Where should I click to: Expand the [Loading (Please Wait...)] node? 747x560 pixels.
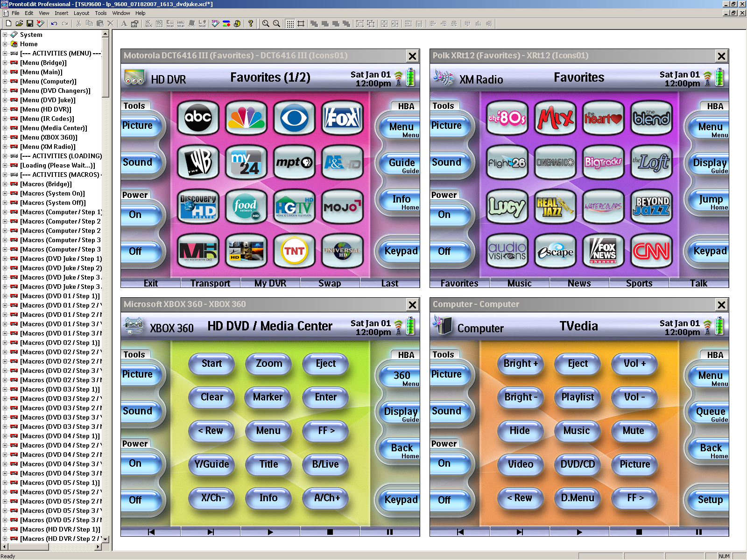[x=5, y=165]
